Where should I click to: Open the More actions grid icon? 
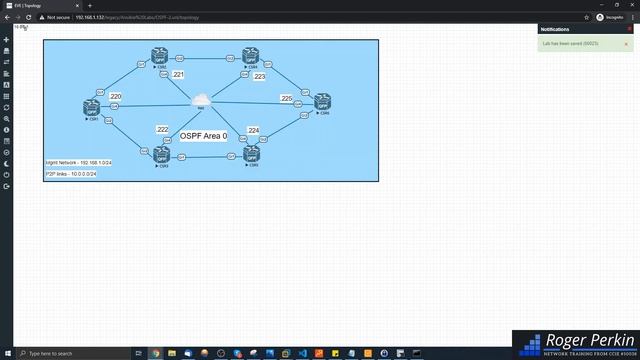[x=6, y=96]
